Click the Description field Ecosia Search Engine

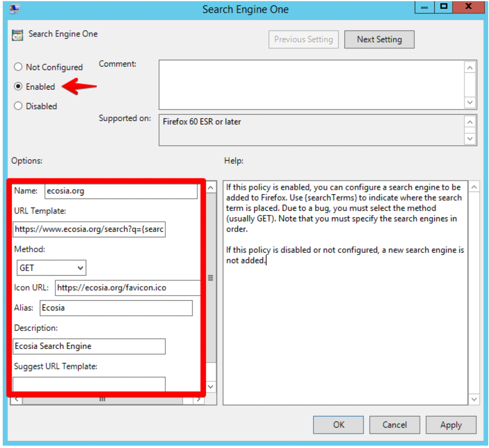(x=89, y=346)
